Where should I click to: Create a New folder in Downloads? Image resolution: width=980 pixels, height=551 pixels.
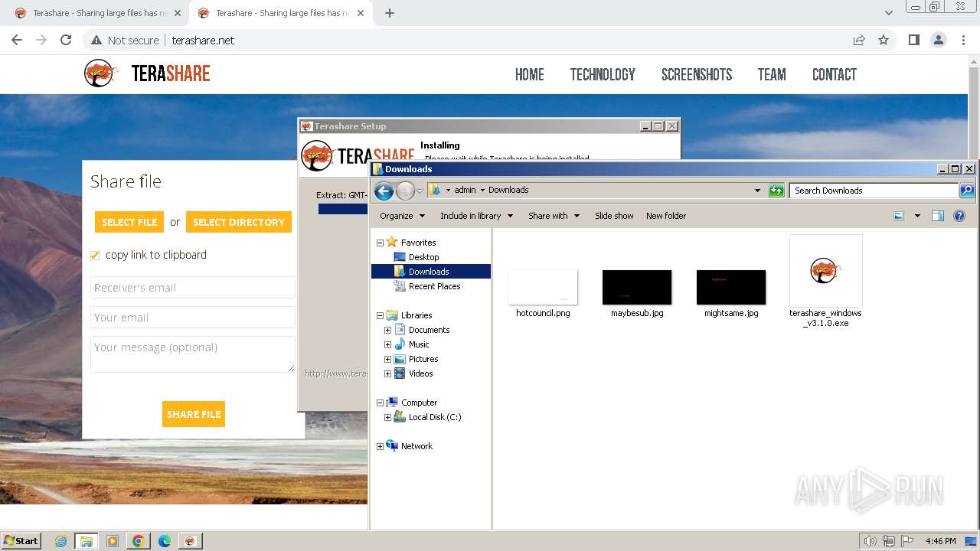666,216
